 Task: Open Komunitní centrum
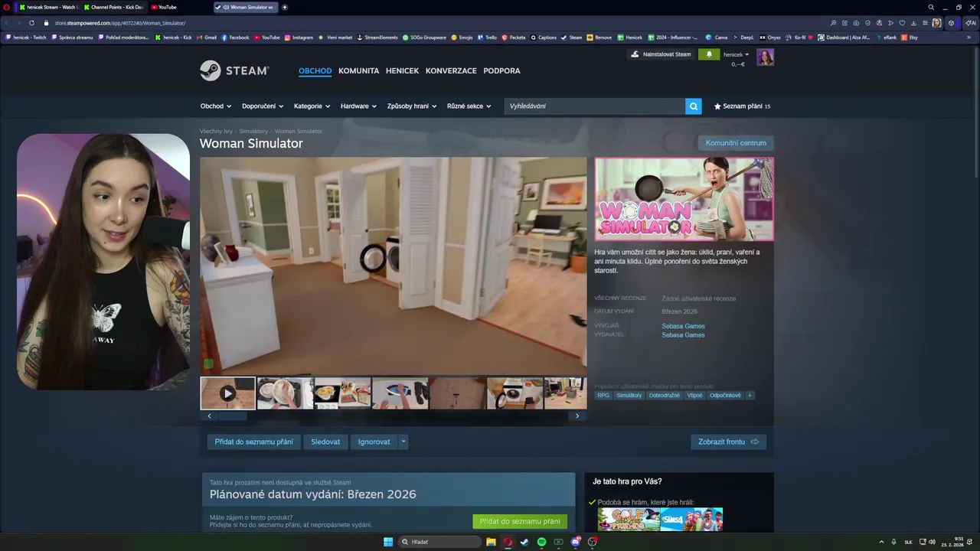click(736, 143)
